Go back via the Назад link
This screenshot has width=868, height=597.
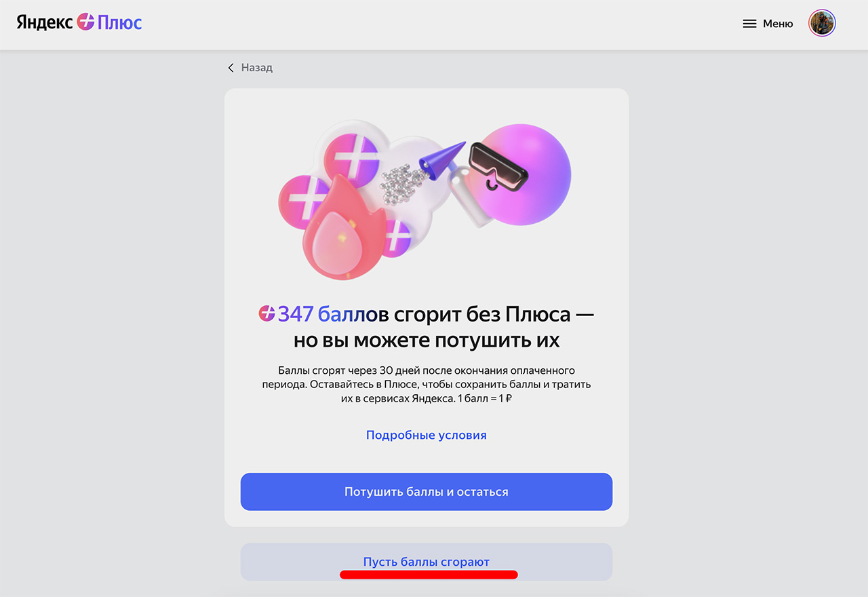257,68
